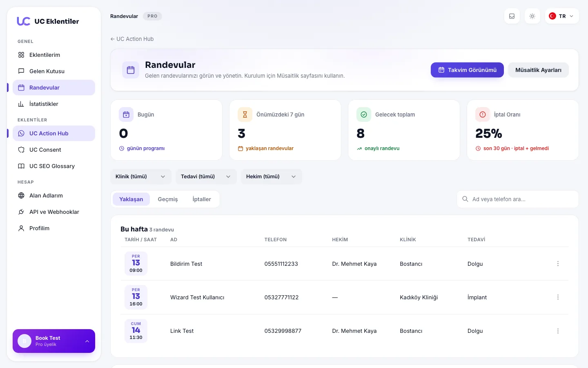This screenshot has width=588, height=368.
Task: Open UC SEO Glossary in the sidebar
Action: pos(54,166)
